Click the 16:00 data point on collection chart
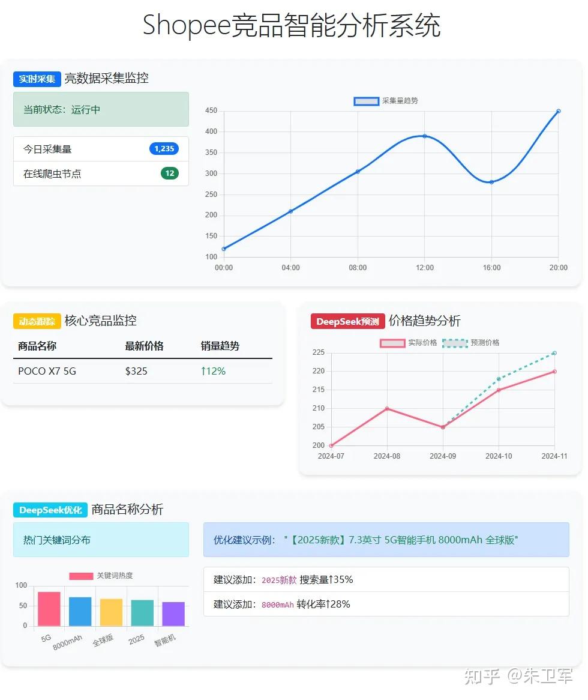588x700 pixels. pos(491,182)
